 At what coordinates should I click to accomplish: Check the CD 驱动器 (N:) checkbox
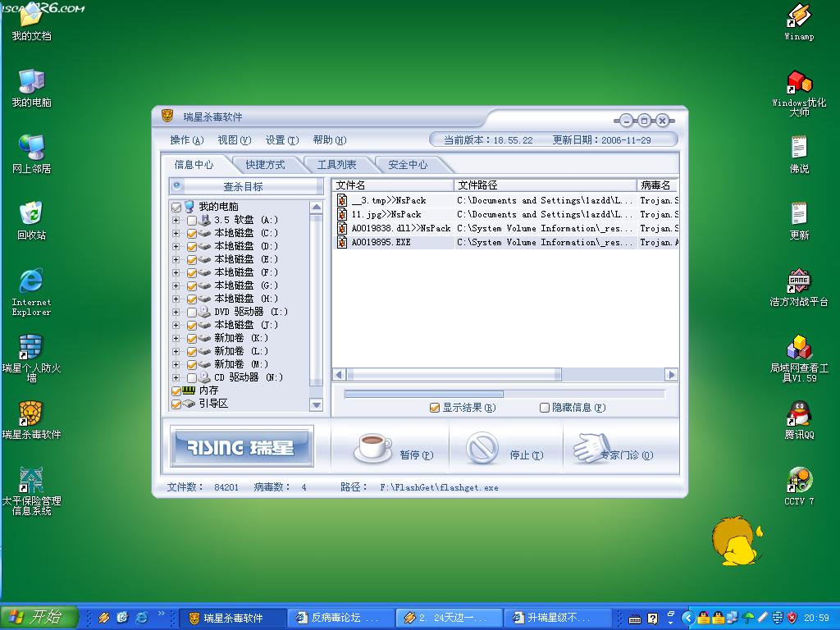(x=192, y=377)
